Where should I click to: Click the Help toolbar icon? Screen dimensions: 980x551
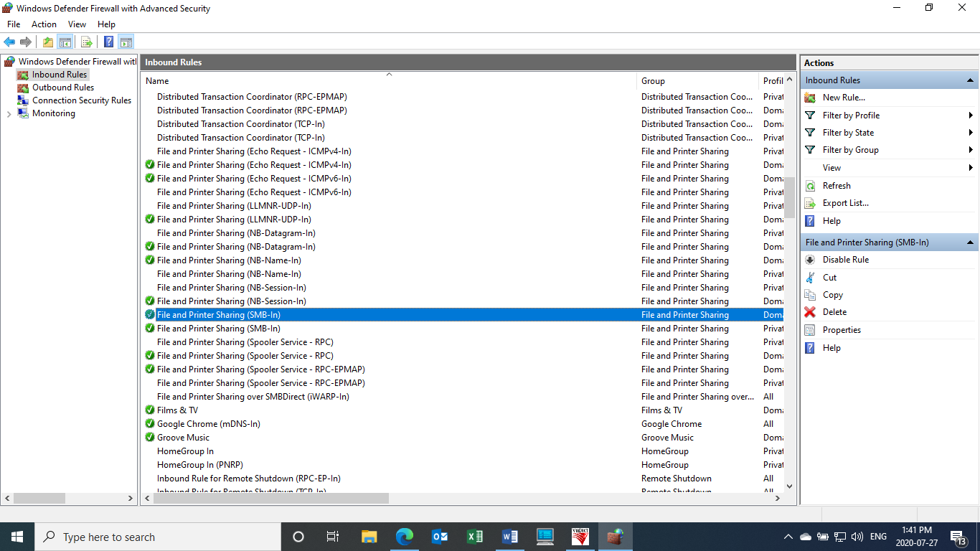pyautogui.click(x=108, y=41)
